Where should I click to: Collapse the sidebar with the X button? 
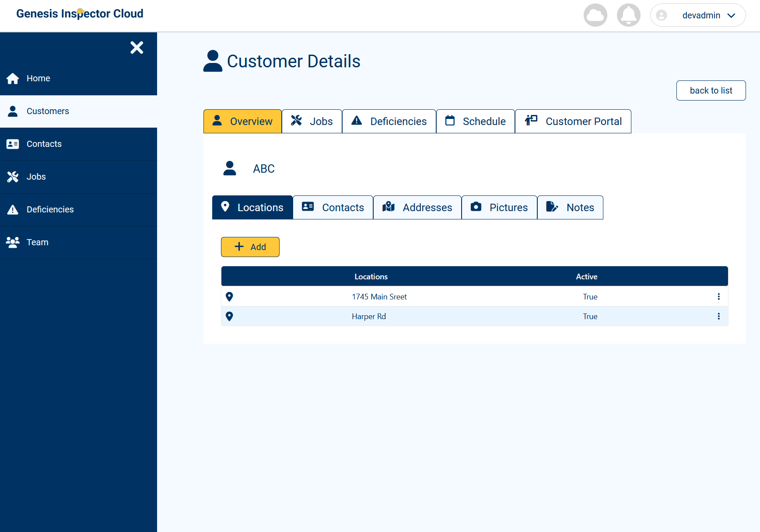point(137,48)
